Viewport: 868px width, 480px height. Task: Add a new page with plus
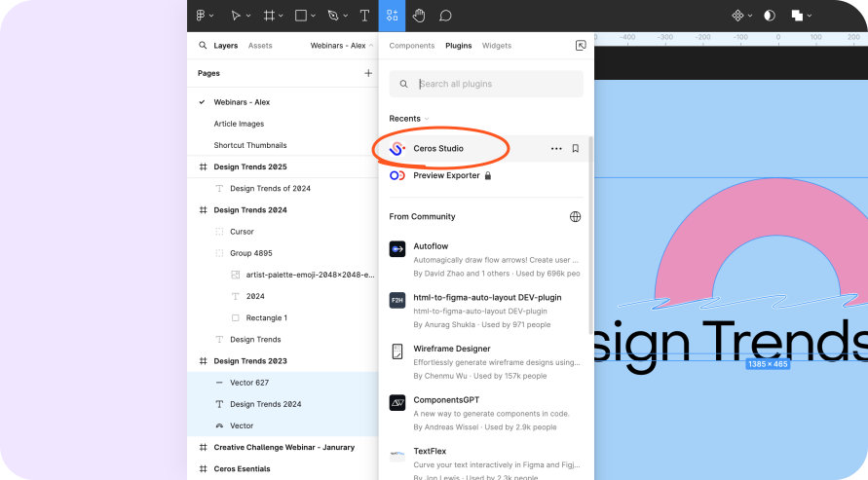[368, 73]
